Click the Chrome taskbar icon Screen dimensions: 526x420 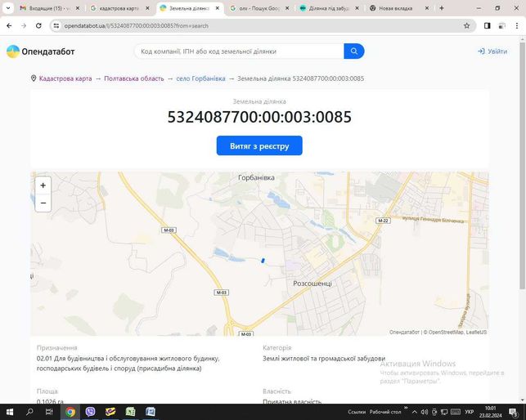pos(70,412)
